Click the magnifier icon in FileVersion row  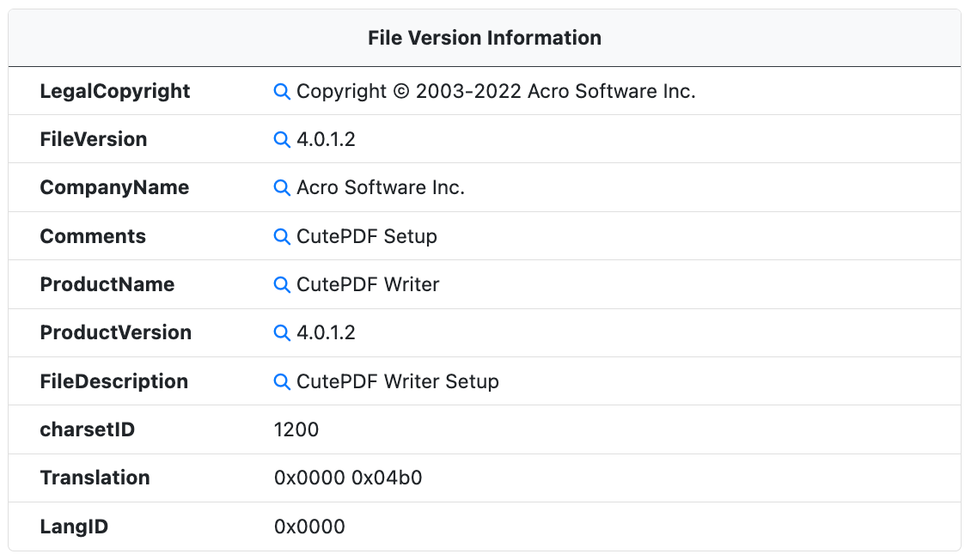[x=282, y=139]
